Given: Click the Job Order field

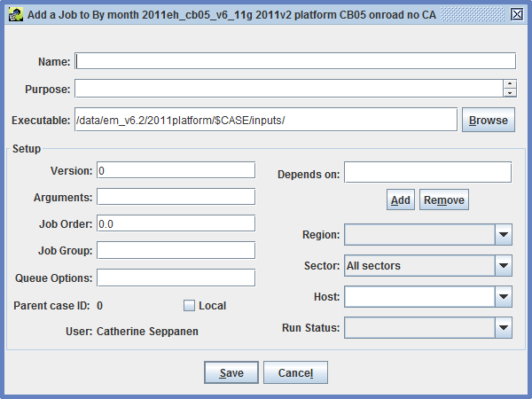Looking at the screenshot, I should (176, 223).
